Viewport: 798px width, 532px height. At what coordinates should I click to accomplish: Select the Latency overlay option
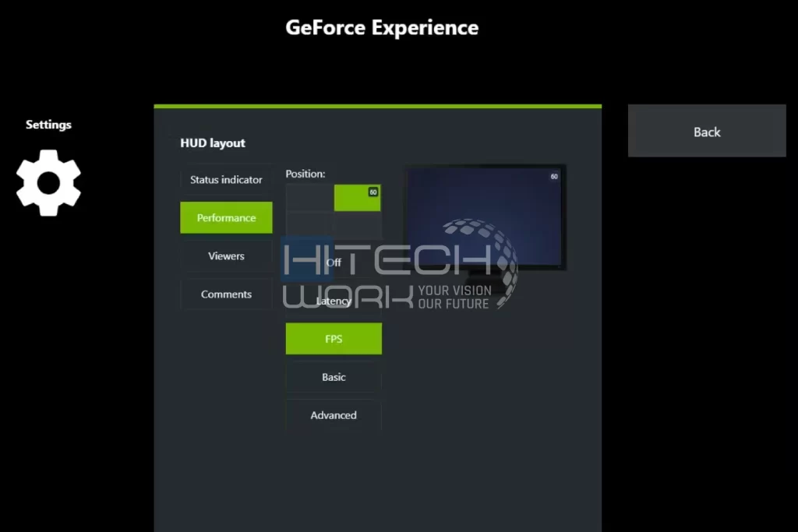(334, 301)
